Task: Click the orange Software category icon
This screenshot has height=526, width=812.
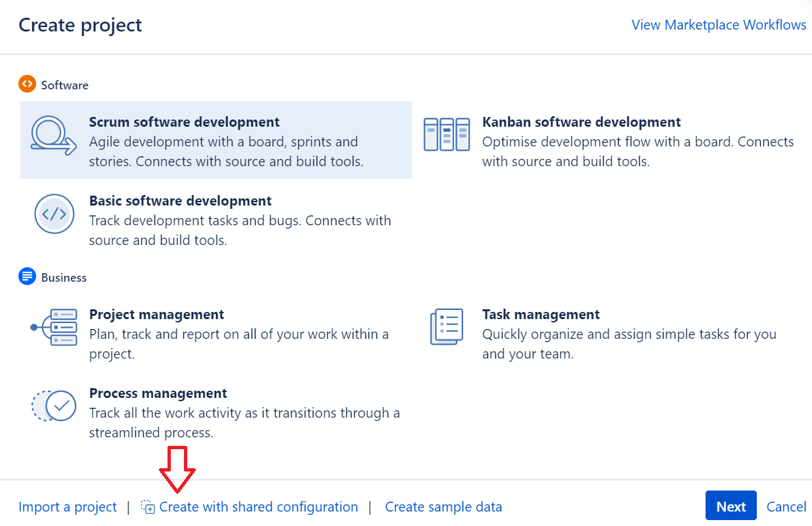Action: click(x=27, y=84)
